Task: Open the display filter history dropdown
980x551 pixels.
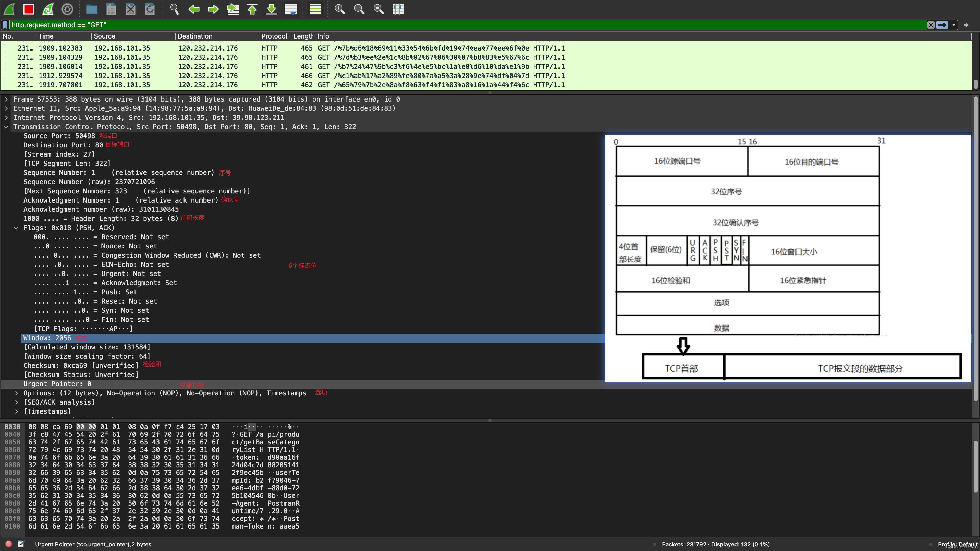Action: [x=954, y=25]
